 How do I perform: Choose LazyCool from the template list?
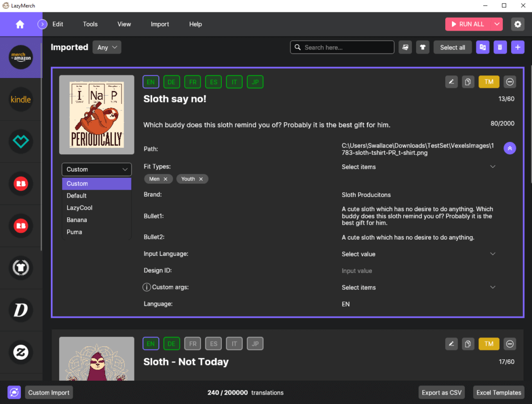pos(79,208)
